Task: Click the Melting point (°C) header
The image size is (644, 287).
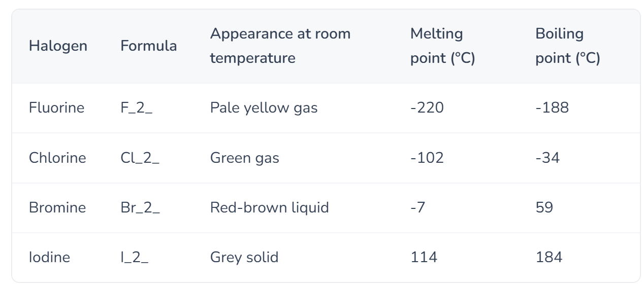Action: click(x=442, y=46)
